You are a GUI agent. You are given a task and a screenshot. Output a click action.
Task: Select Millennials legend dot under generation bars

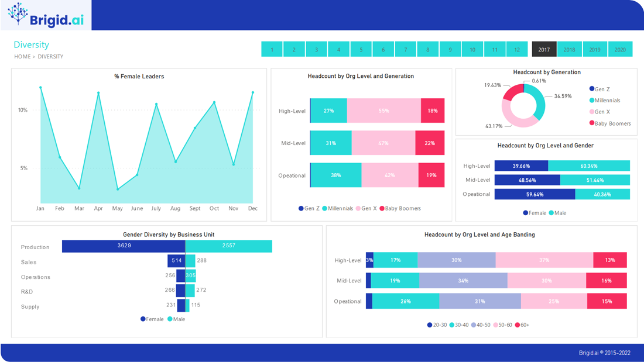point(325,209)
